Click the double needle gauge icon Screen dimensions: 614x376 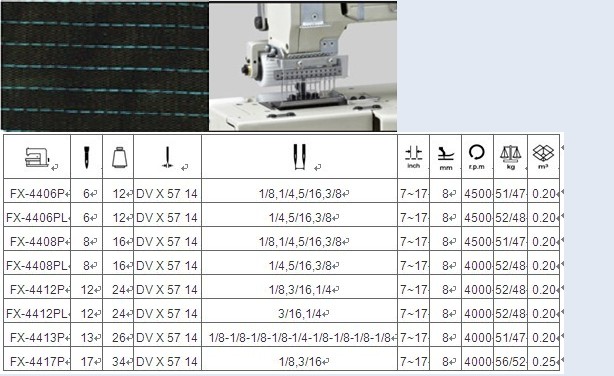click(x=300, y=157)
